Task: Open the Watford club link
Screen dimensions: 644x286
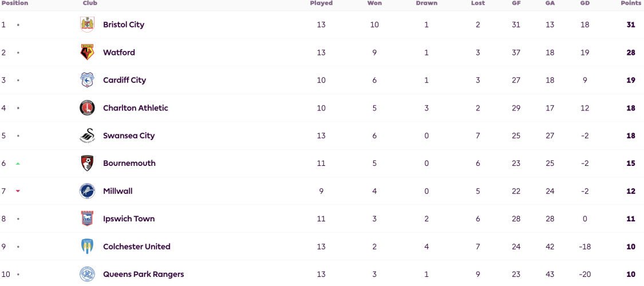Action: [119, 53]
